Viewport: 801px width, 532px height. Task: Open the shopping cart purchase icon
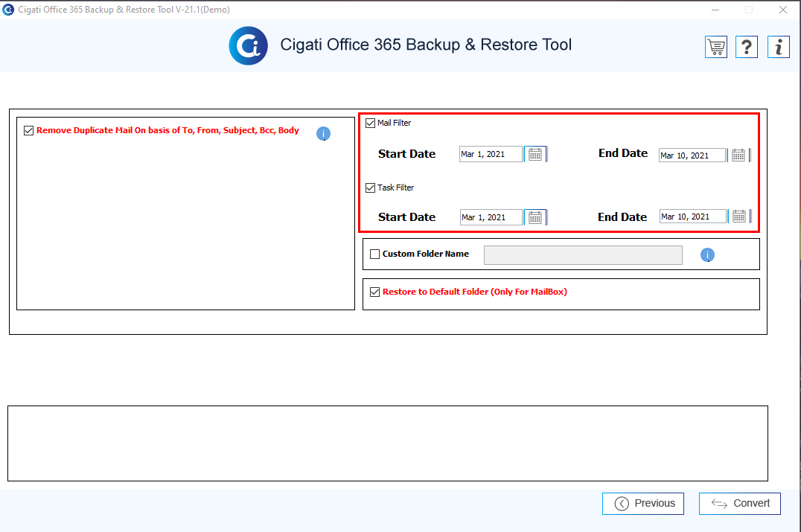point(715,47)
